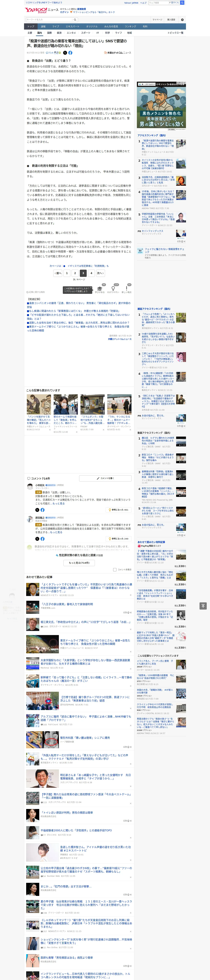The height and width of the screenshot is (980, 210).
Task: Select the スポーツ category tab
Action: (x=85, y=33)
